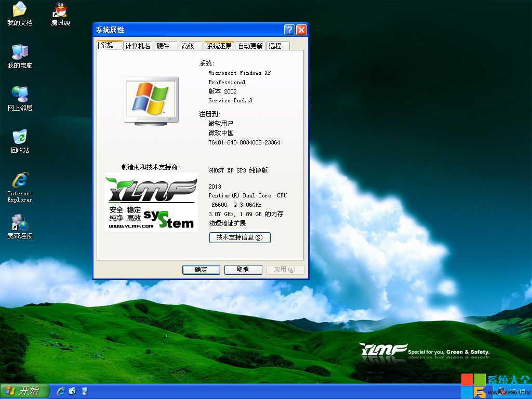
Task: Select the 我的电脑 desktop icon
Action: click(20, 56)
